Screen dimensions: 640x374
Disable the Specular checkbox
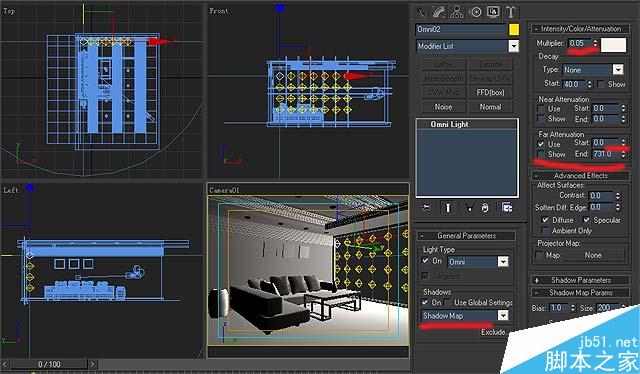click(x=587, y=220)
